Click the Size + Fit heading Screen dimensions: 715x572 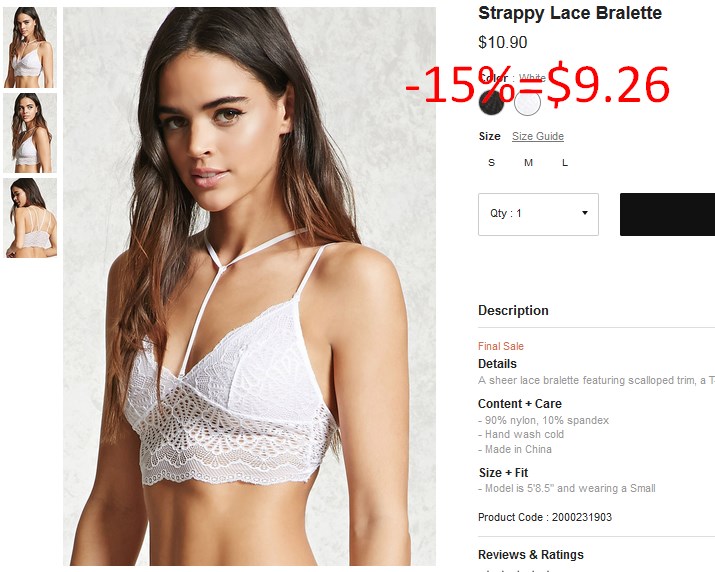pyautogui.click(x=503, y=472)
